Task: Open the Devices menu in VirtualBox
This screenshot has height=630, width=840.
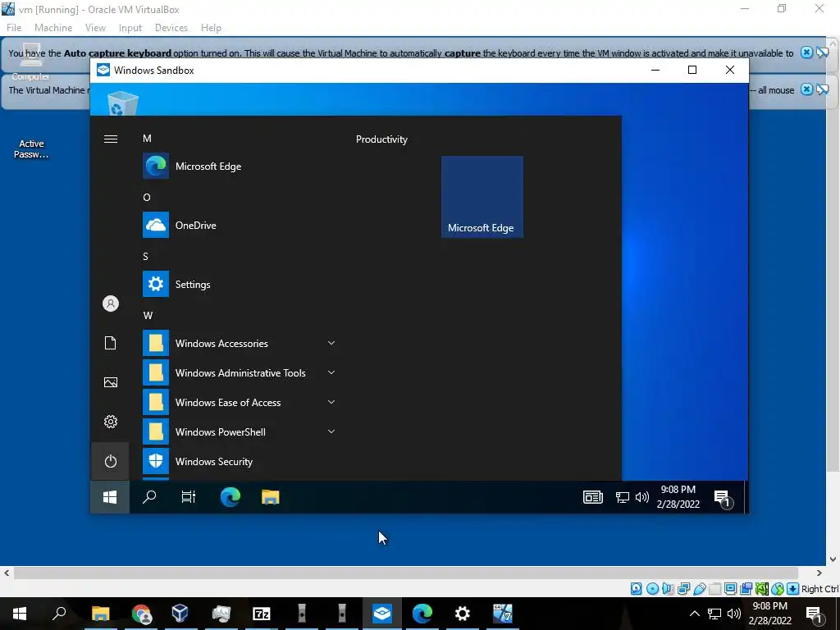Action: coord(171,28)
